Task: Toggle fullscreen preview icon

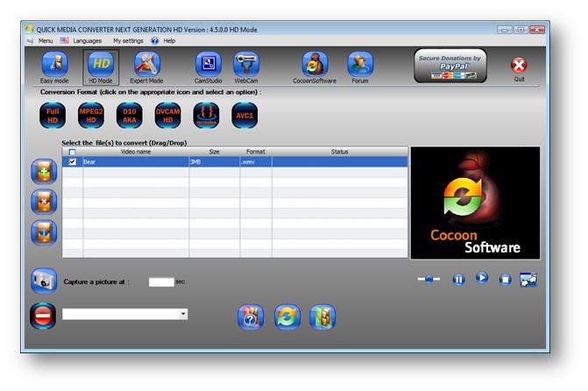Action: coord(528,280)
